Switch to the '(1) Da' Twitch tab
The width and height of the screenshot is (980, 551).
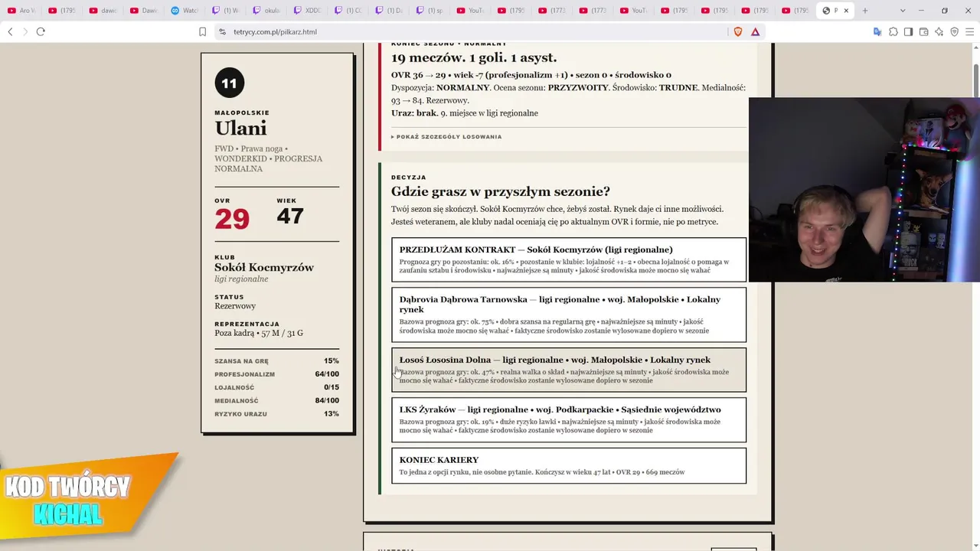click(390, 11)
